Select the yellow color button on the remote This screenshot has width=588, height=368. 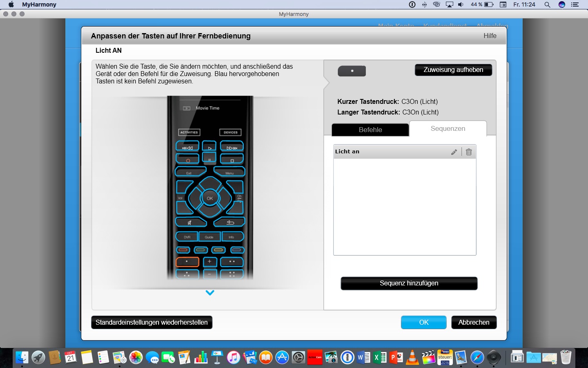218,250
